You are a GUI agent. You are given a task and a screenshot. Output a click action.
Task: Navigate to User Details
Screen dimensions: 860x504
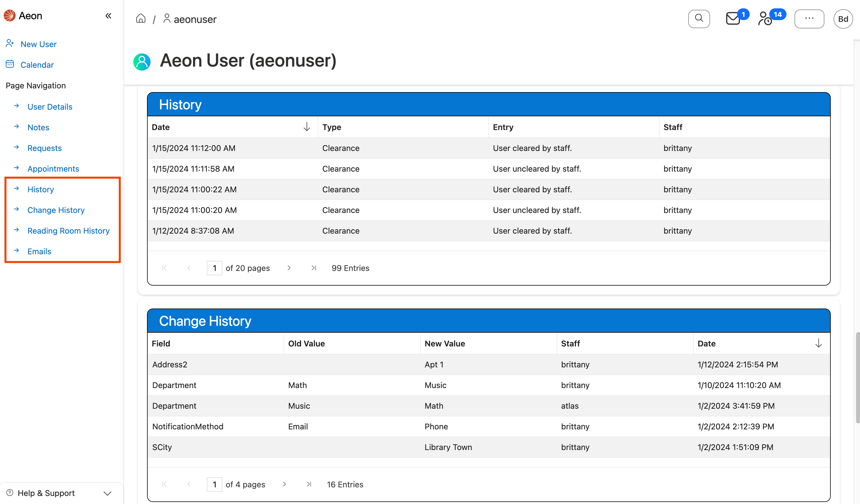pos(50,107)
